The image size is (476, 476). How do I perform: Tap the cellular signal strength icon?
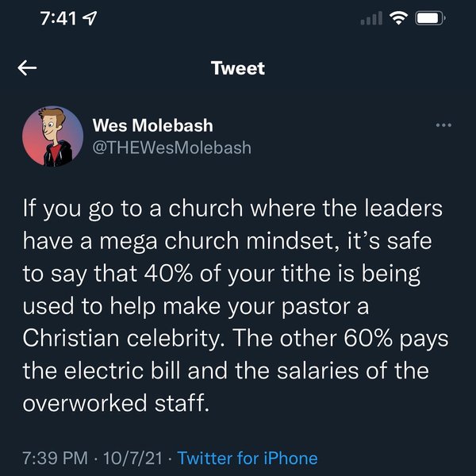[x=372, y=17]
